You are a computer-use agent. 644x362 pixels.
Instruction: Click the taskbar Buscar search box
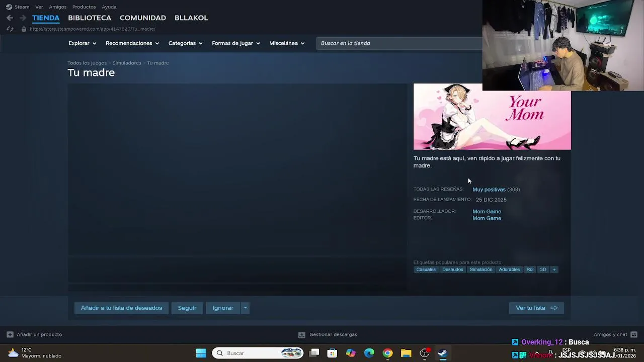click(258, 353)
